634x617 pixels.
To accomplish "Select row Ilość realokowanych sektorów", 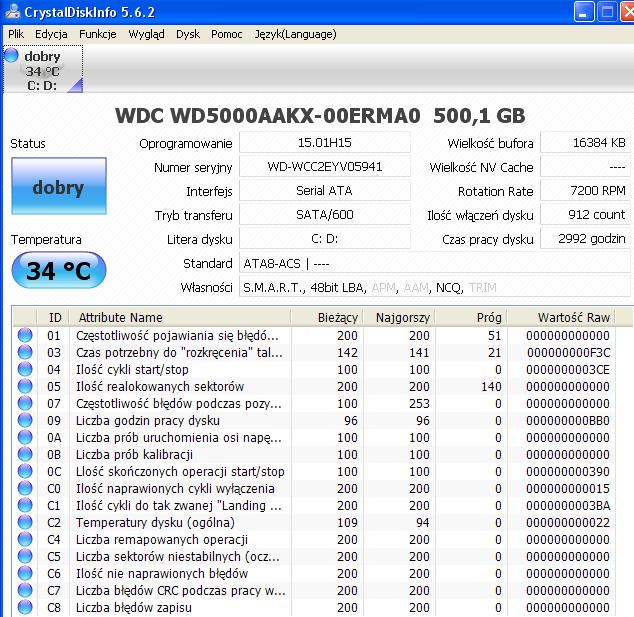I will tap(314, 386).
